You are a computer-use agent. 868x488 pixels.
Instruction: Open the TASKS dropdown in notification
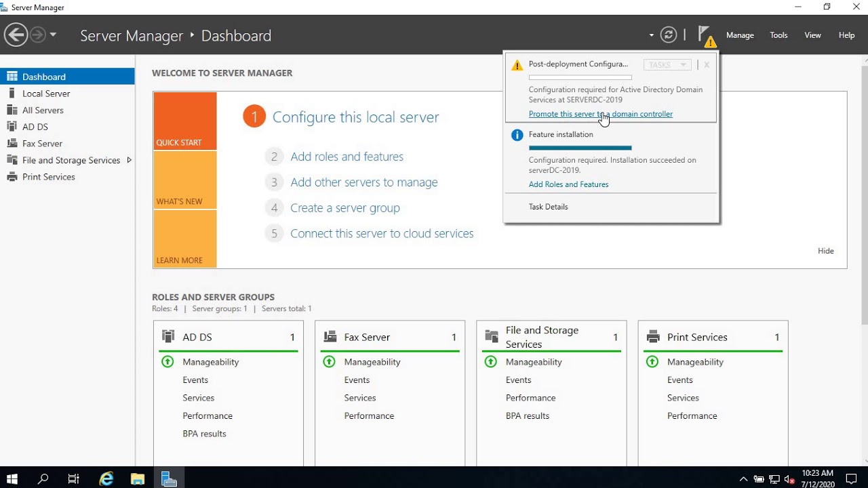(667, 65)
